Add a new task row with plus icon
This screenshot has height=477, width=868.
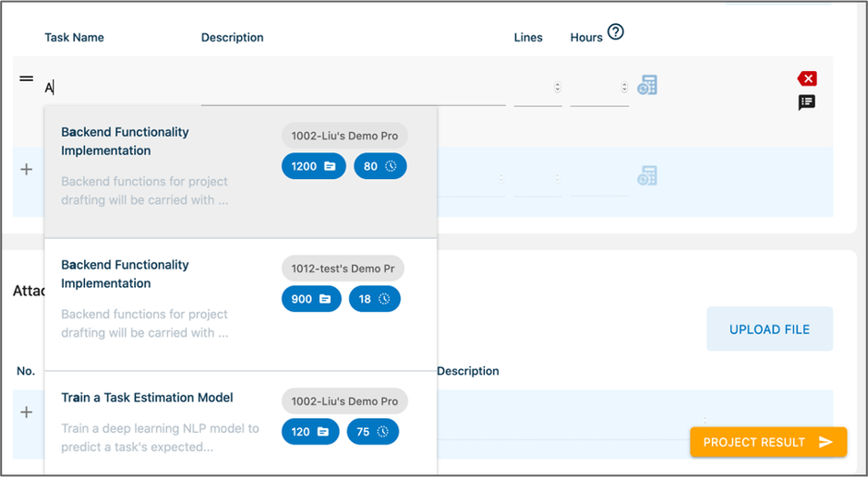(27, 170)
